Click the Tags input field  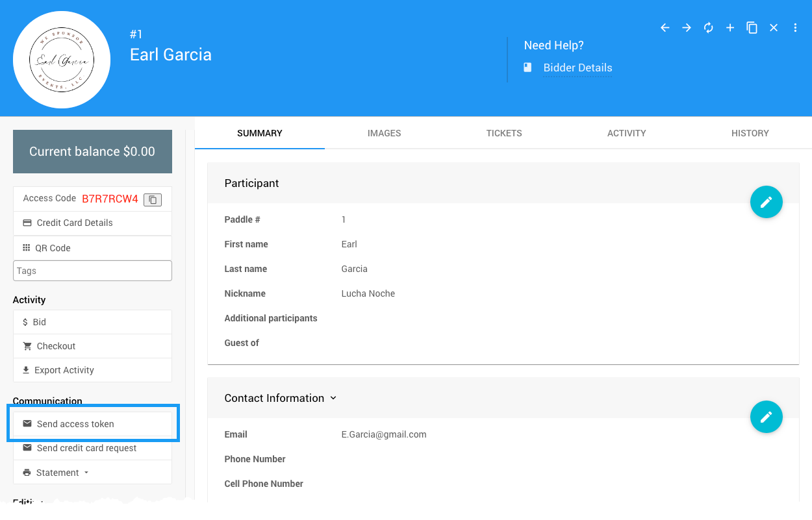tap(92, 271)
